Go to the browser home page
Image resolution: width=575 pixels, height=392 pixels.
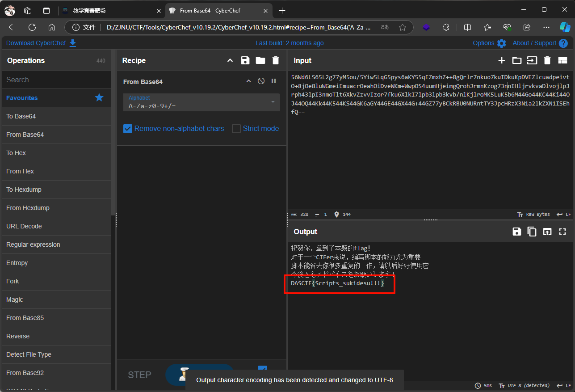[x=52, y=27]
